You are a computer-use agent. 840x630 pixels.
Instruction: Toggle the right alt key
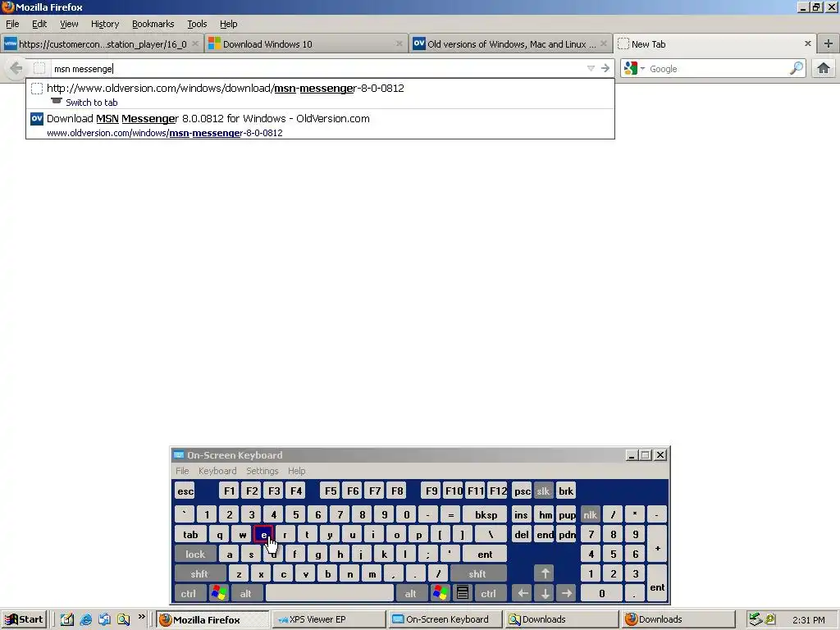pos(410,594)
